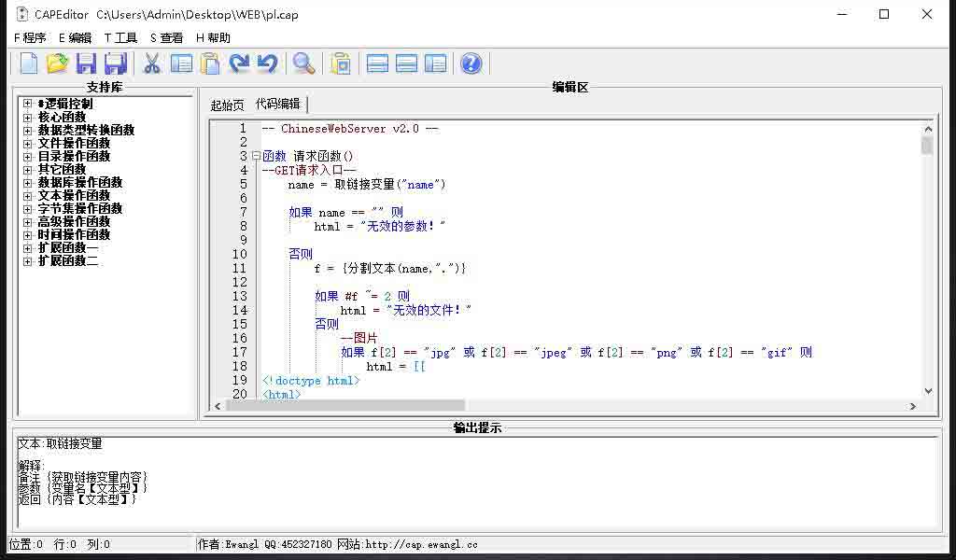Open Help via the question mark icon
Image resolution: width=956 pixels, height=560 pixels.
pos(471,63)
